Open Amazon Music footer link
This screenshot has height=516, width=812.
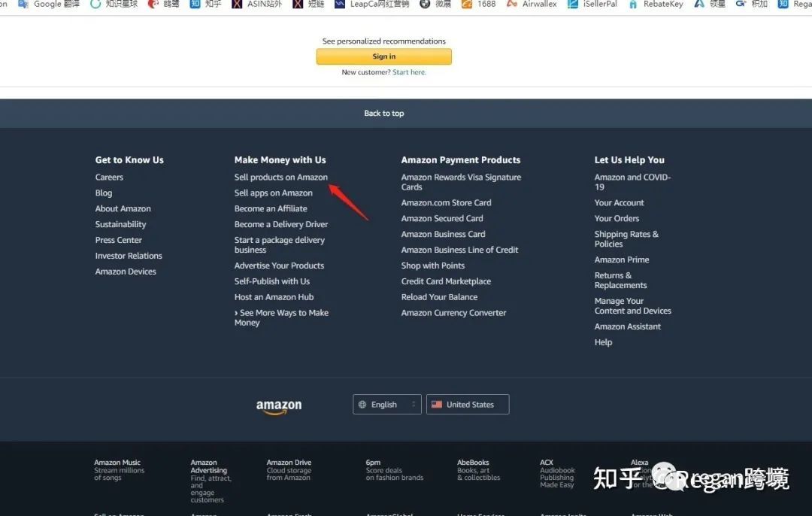tap(119, 470)
